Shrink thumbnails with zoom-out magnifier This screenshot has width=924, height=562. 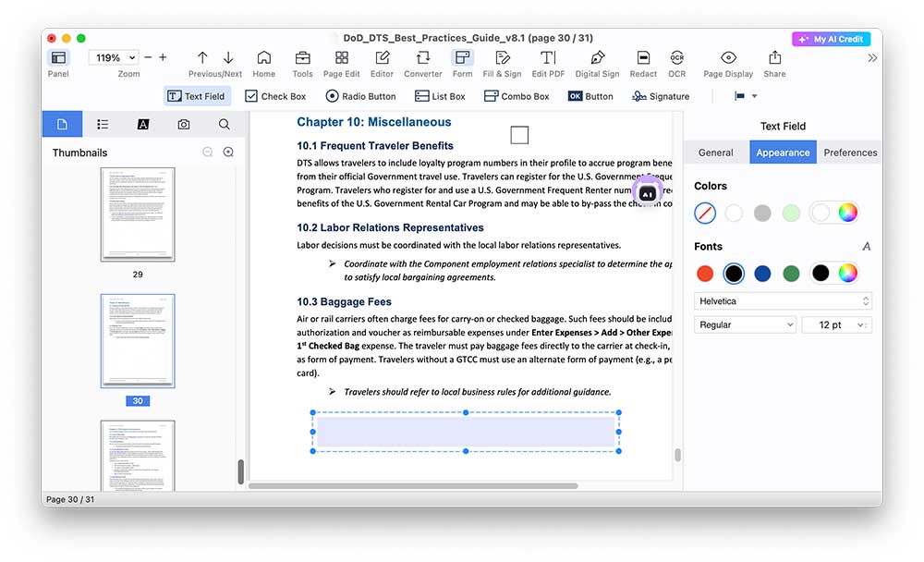click(x=207, y=153)
